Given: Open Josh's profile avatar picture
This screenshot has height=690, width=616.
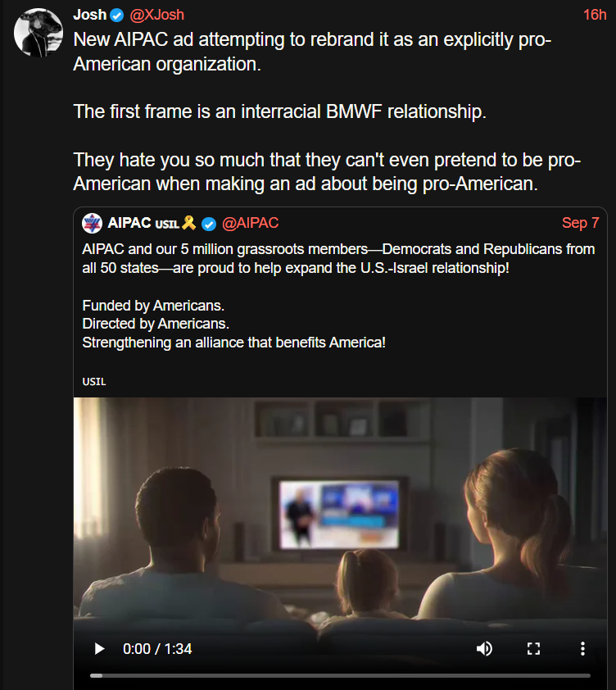Looking at the screenshot, I should (38, 33).
